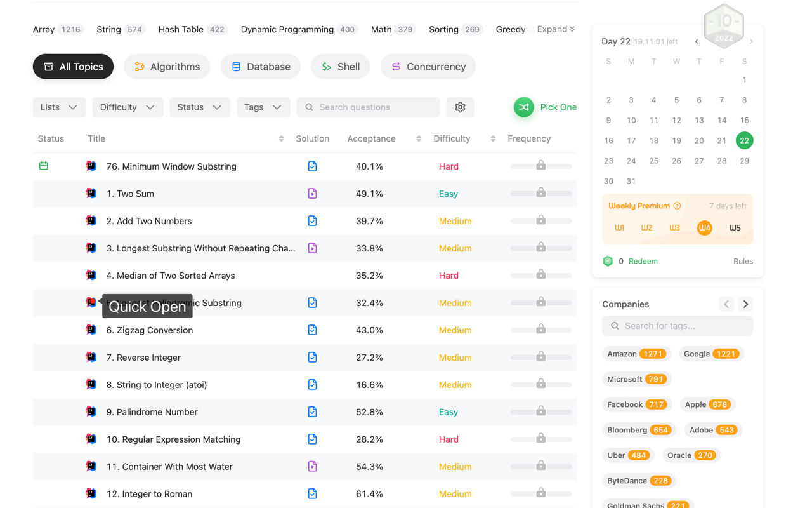The width and height of the screenshot is (812, 508).
Task: Click the magnifier icon in the Companies search box
Action: [614, 325]
